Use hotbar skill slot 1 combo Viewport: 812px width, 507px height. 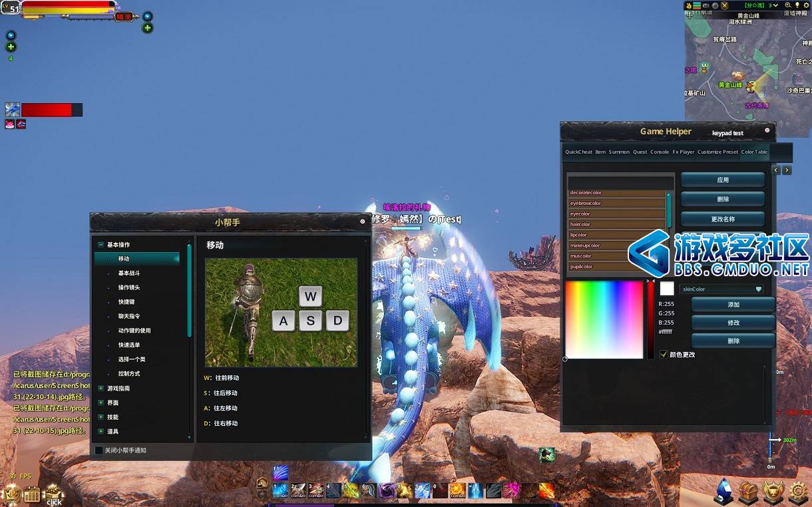tap(280, 490)
